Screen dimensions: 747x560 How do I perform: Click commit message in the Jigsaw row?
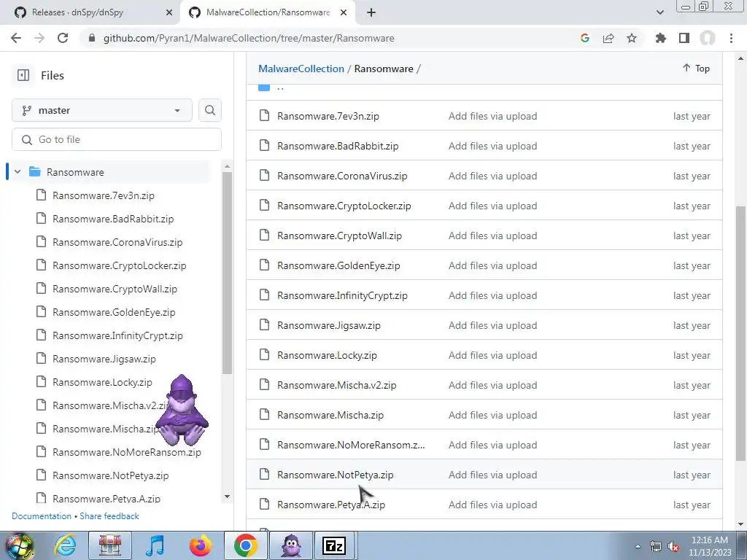pos(492,326)
